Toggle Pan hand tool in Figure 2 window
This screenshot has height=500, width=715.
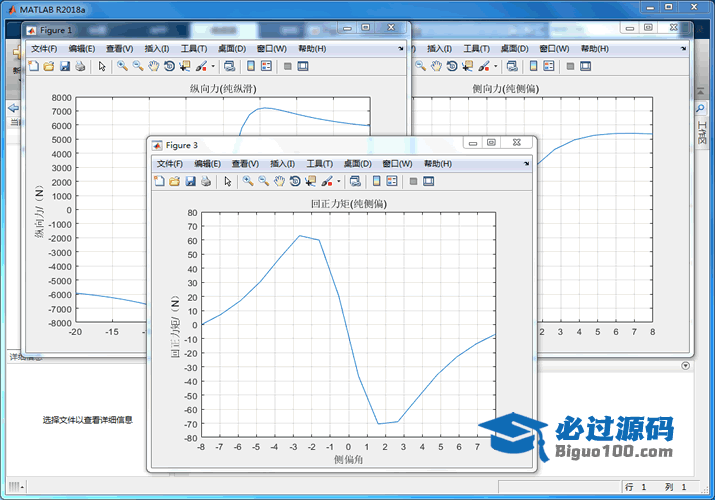pyautogui.click(x=436, y=66)
